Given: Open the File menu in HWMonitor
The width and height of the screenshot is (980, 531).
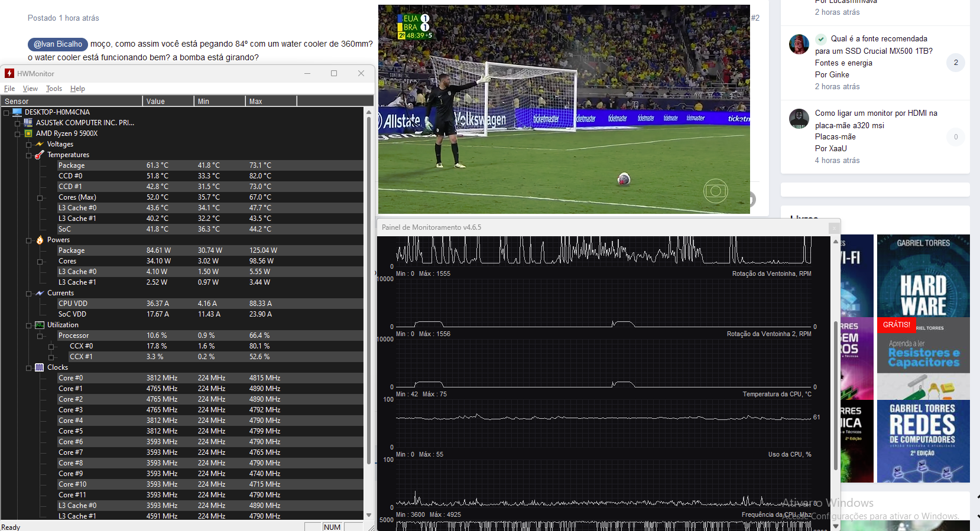Looking at the screenshot, I should (x=9, y=89).
